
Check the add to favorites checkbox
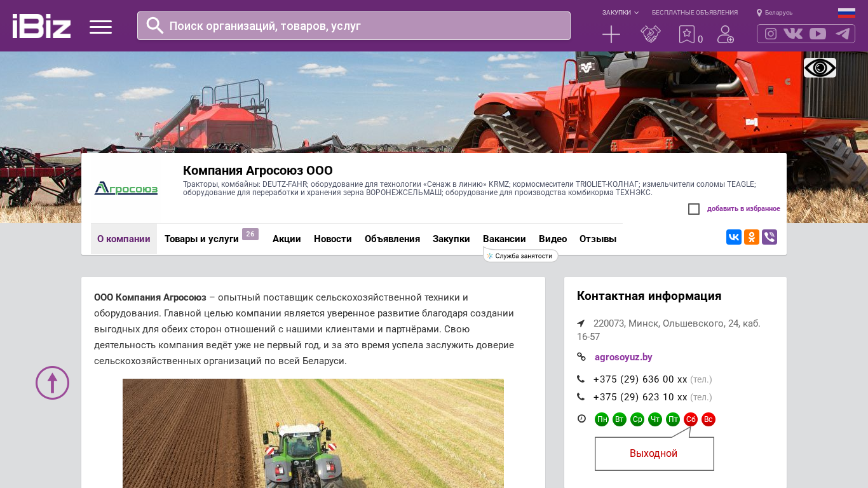694,209
